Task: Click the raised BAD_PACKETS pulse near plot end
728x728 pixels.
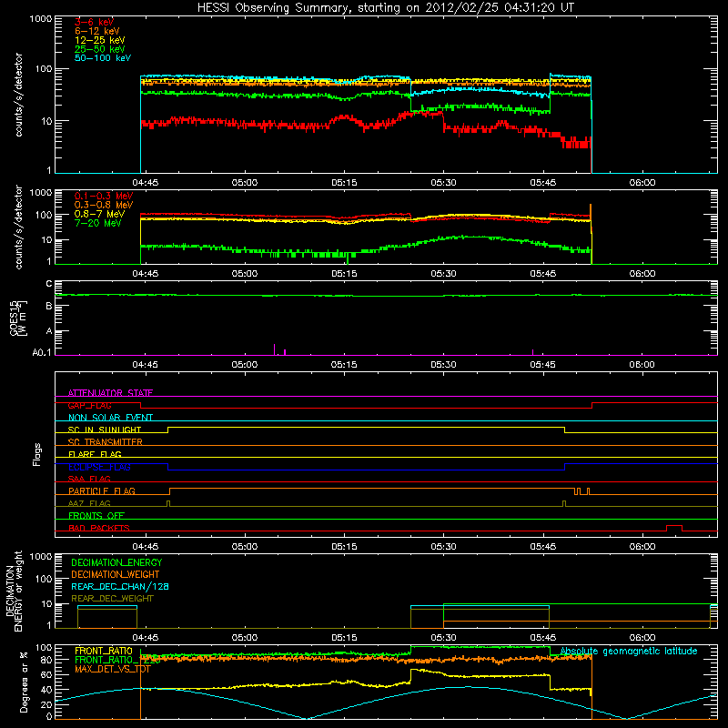Action: 674,528
